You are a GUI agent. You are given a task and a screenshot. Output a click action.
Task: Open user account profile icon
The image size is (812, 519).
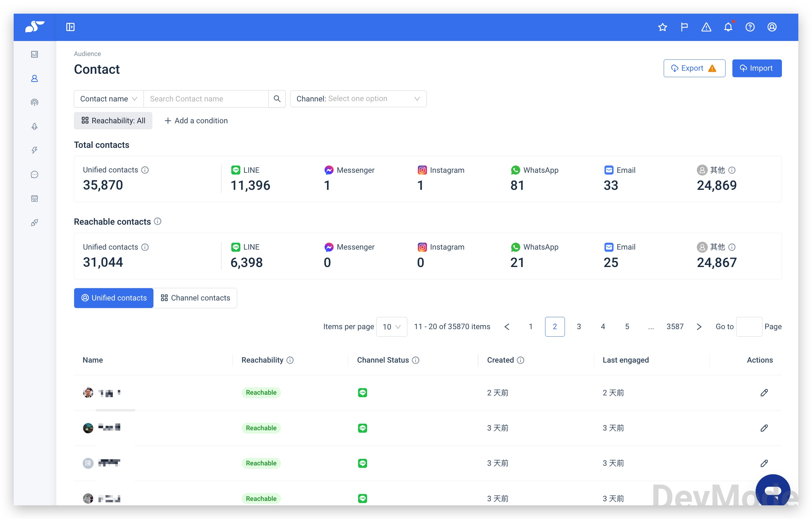tap(772, 27)
